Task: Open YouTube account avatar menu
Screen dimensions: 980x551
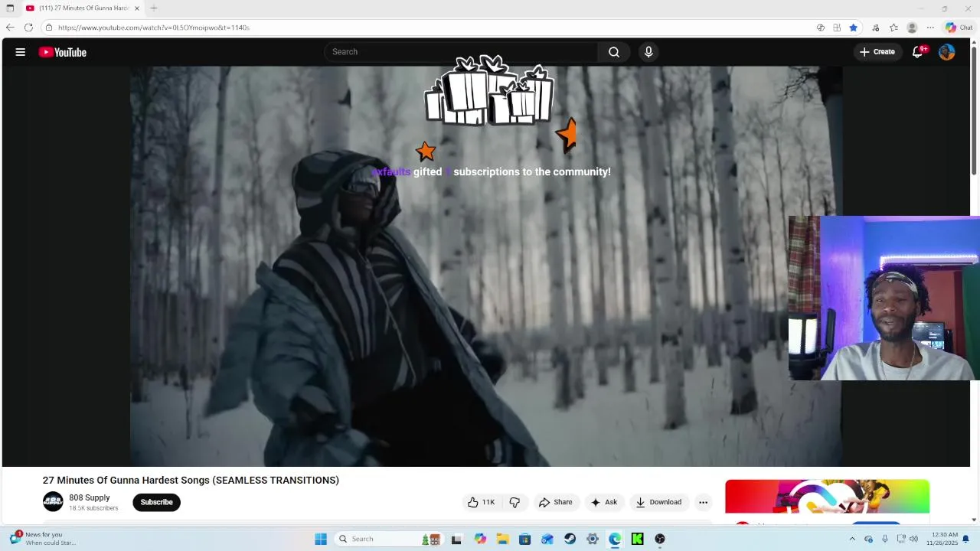Action: [x=947, y=52]
